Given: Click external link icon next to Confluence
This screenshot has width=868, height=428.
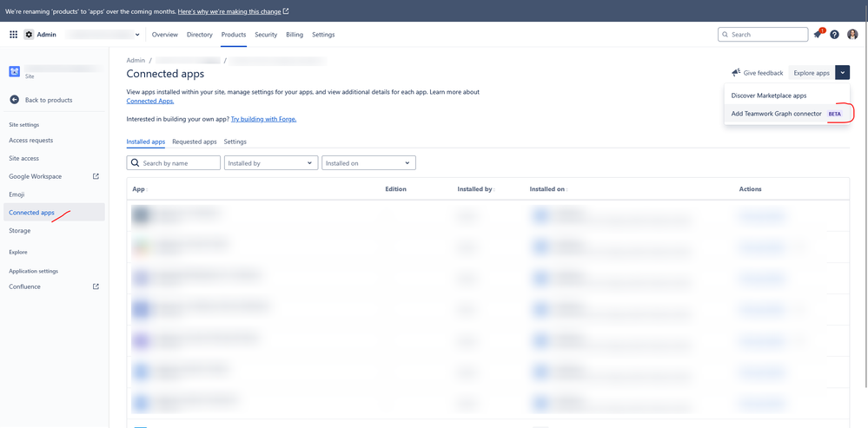Looking at the screenshot, I should 96,286.
